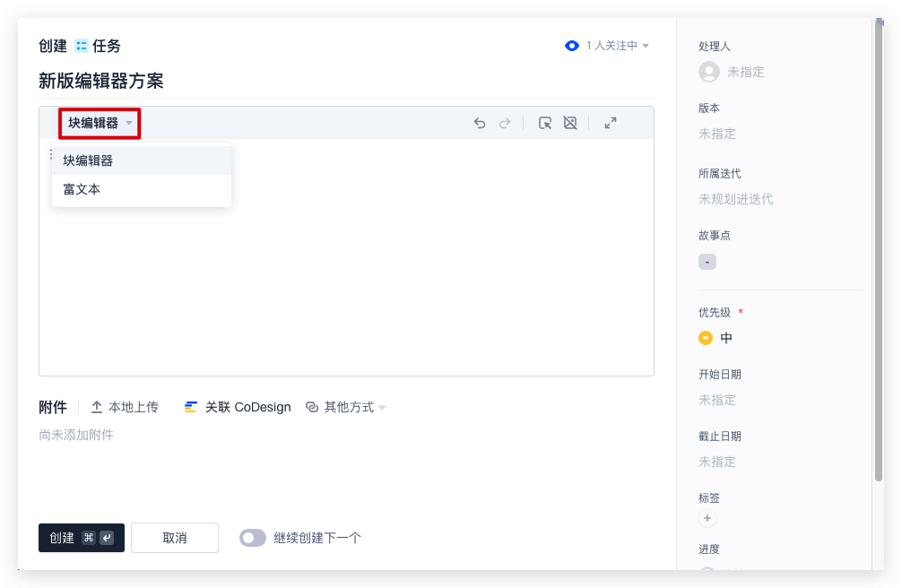The width and height of the screenshot is (902, 588).
Task: Click the 故事点 label
Action: click(715, 236)
